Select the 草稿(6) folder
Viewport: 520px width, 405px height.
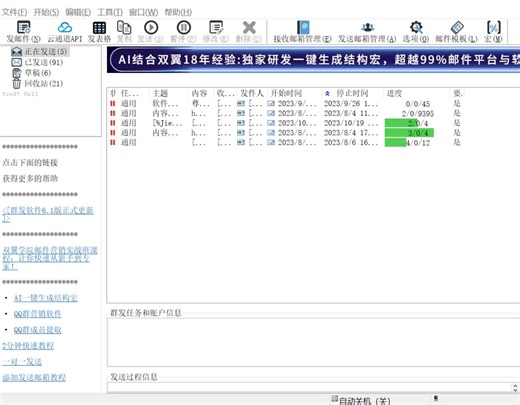pyautogui.click(x=31, y=73)
